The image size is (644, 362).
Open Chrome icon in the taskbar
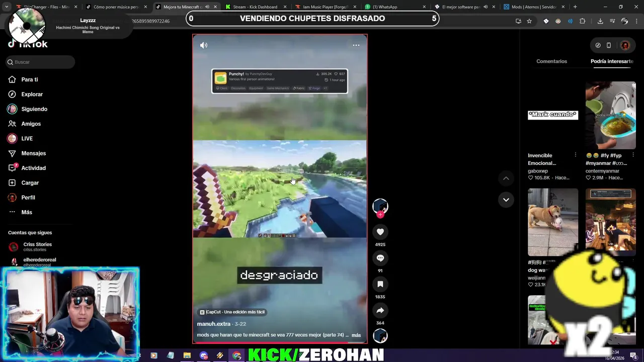[x=236, y=355]
